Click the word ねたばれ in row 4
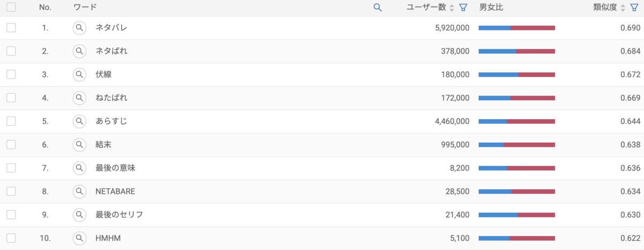 click(111, 98)
